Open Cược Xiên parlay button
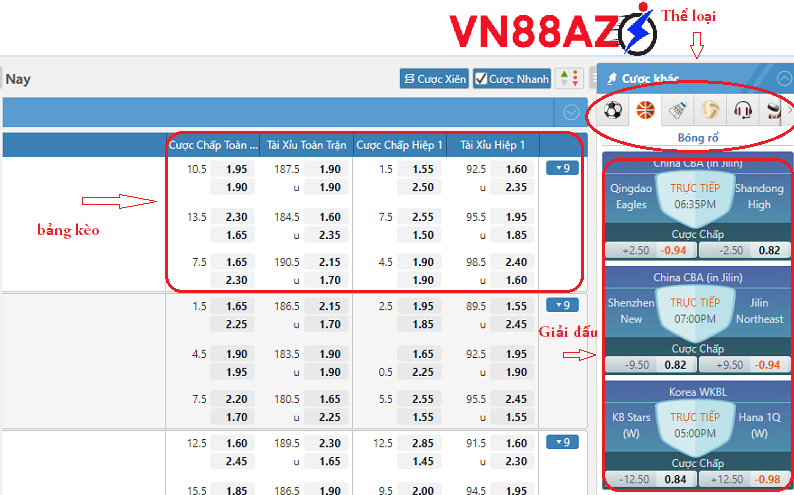 pos(434,79)
